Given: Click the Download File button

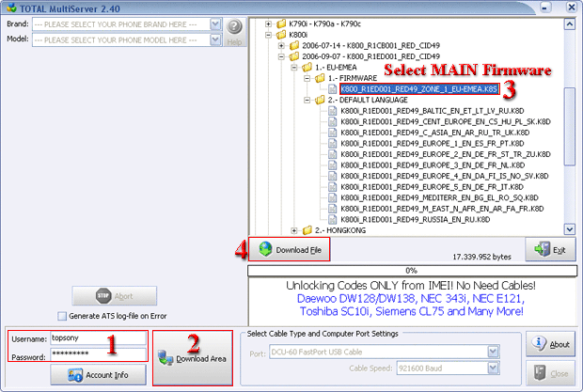Looking at the screenshot, I should pos(290,249).
